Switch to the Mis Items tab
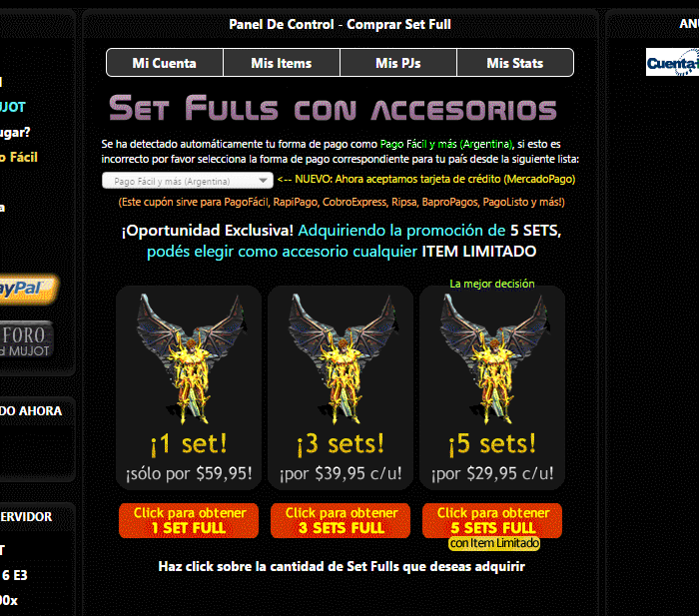 click(282, 63)
